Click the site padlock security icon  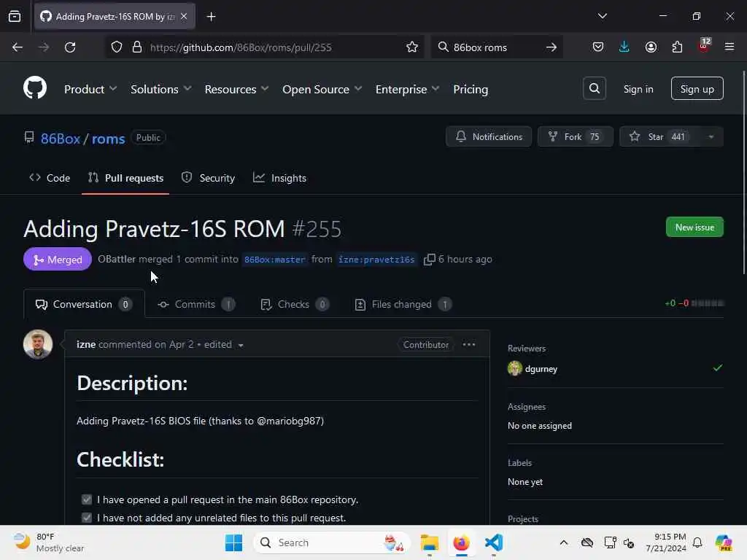(137, 47)
